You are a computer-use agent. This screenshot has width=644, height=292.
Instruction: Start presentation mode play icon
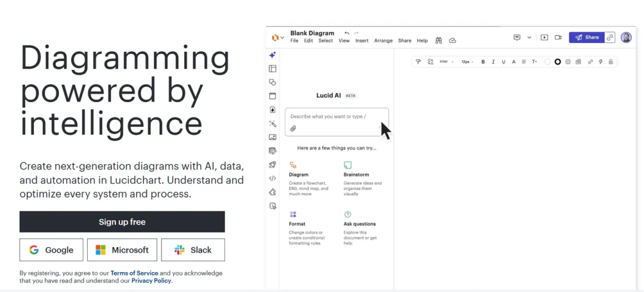point(544,38)
